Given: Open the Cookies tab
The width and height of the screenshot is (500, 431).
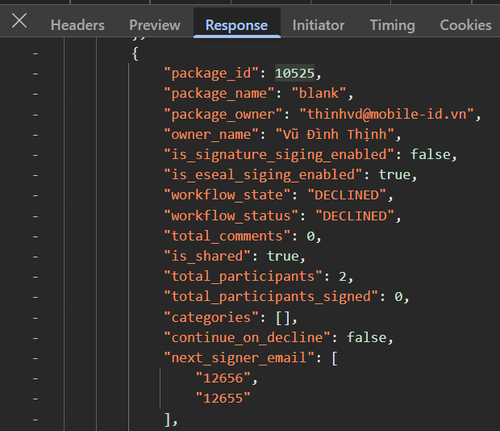Looking at the screenshot, I should pos(465,25).
